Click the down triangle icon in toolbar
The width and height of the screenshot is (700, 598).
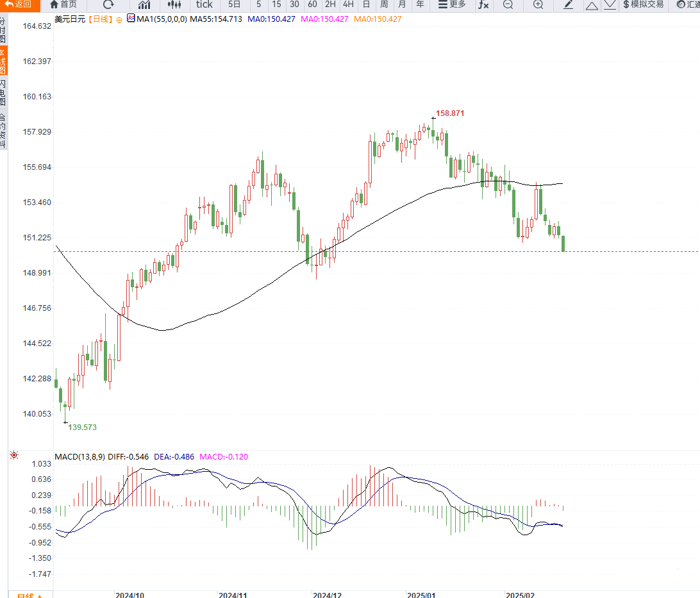click(610, 5)
